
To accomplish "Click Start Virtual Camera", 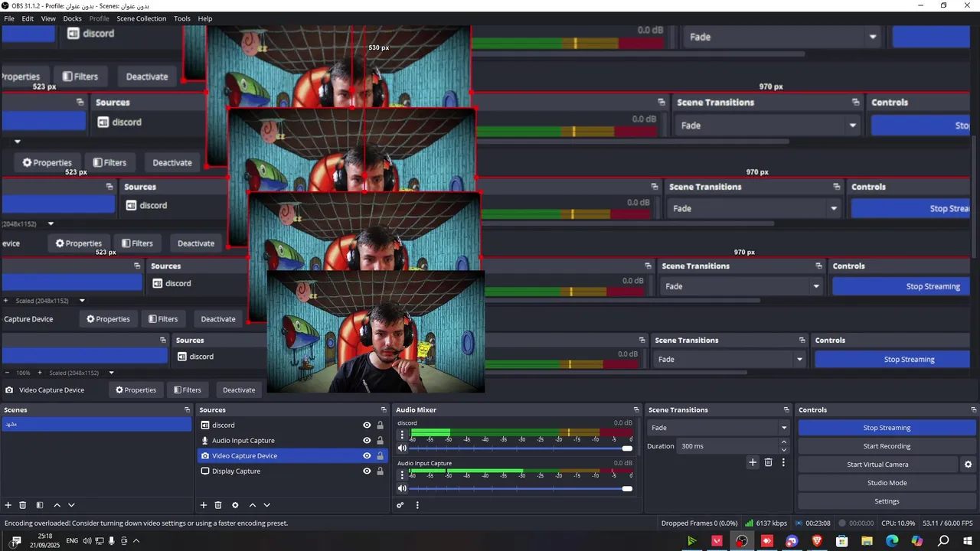I will click(877, 465).
